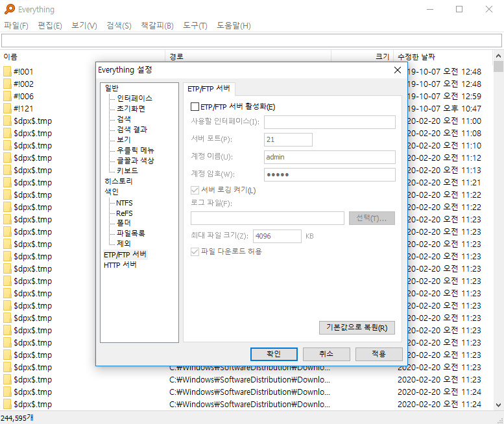Viewport: 504px width, 424px height.
Task: Open 파일(F) menu
Action: pos(16,25)
